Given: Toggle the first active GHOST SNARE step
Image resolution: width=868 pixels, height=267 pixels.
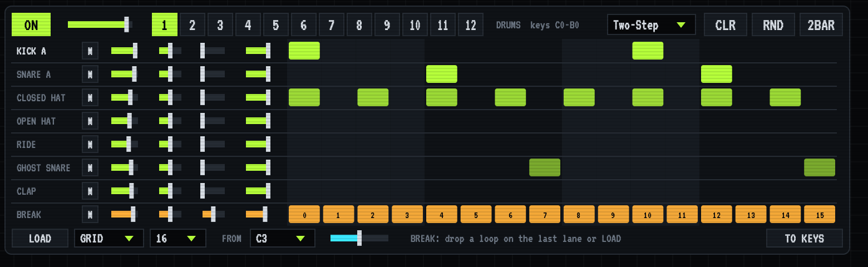Looking at the screenshot, I should point(545,167).
